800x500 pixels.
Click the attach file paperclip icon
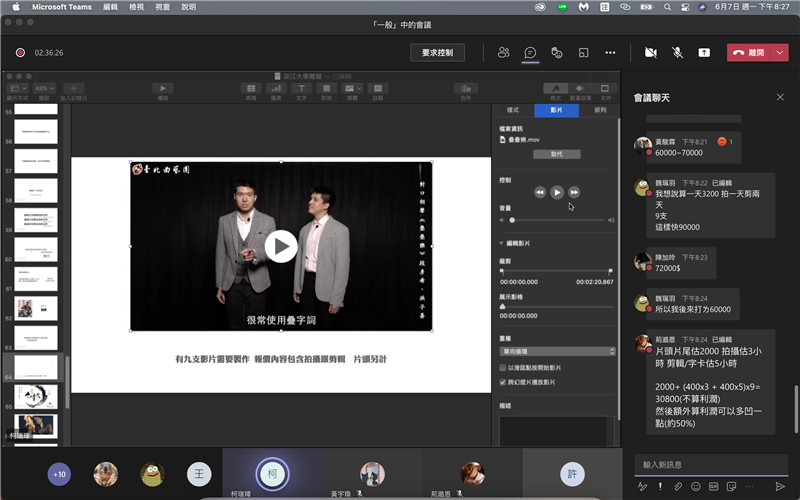(x=678, y=486)
